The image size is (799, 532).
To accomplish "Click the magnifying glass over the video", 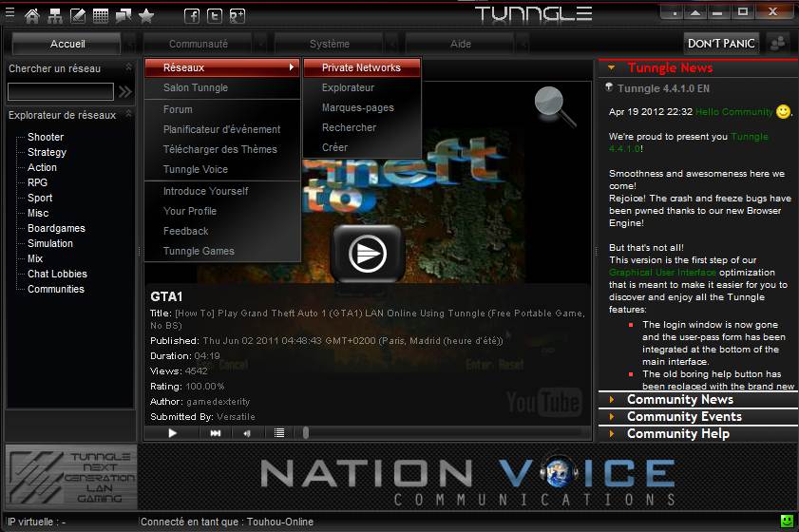I will point(555,106).
